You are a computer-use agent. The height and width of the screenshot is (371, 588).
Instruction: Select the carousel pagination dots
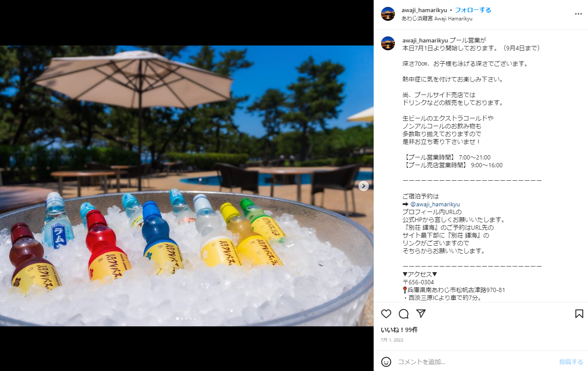point(186,319)
